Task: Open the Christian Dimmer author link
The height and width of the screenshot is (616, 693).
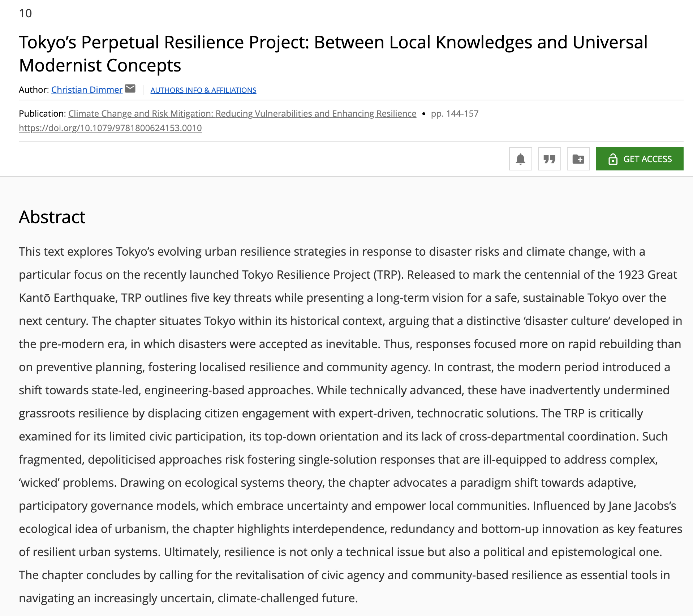Action: (87, 90)
